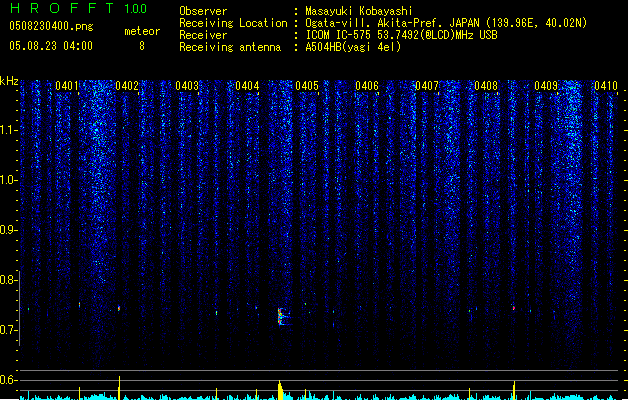This screenshot has height=400, width=629.
Task: Click the Observer field label
Action: (203, 11)
